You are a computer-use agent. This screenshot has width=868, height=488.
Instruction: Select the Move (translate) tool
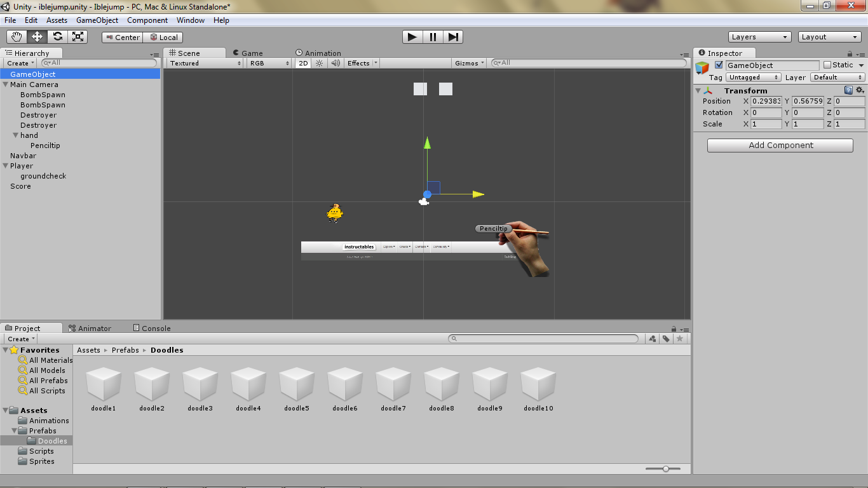(x=37, y=37)
